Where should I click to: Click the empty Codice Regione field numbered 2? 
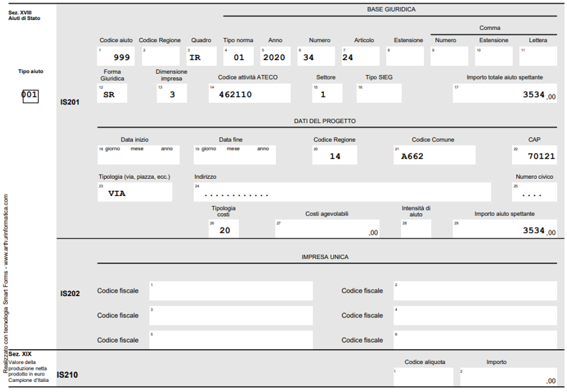click(161, 56)
